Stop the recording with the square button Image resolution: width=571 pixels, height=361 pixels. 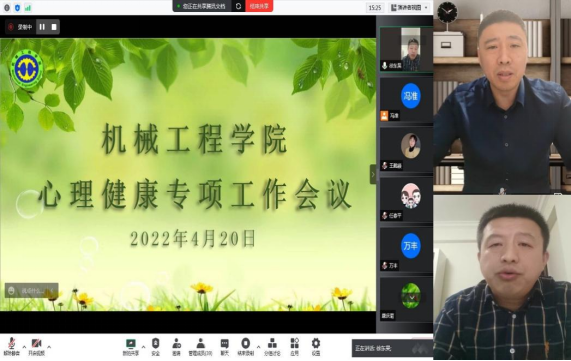click(x=54, y=27)
